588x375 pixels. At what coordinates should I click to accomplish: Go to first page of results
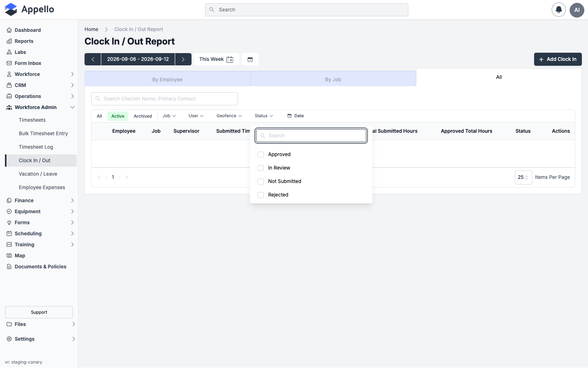coord(99,177)
